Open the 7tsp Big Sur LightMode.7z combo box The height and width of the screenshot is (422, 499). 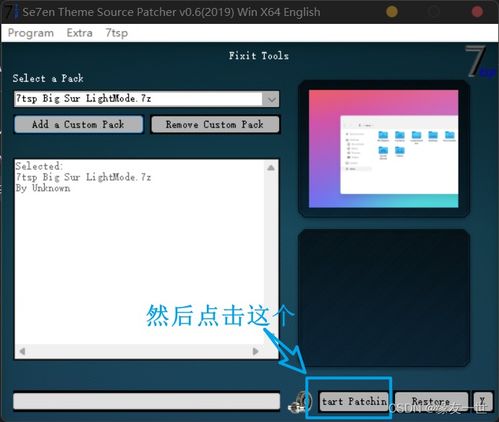tap(147, 99)
